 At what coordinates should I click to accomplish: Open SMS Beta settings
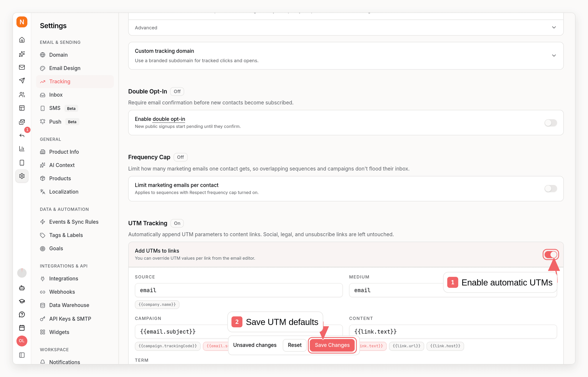pyautogui.click(x=75, y=108)
